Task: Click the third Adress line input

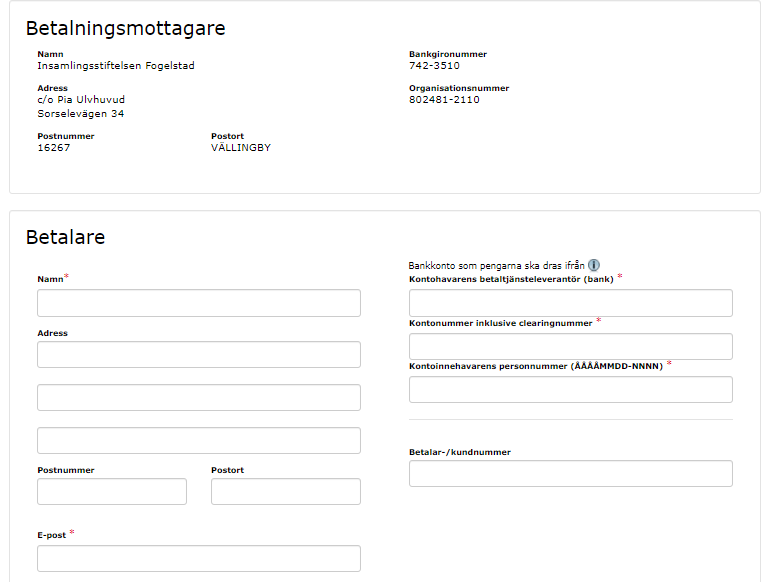Action: (199, 440)
